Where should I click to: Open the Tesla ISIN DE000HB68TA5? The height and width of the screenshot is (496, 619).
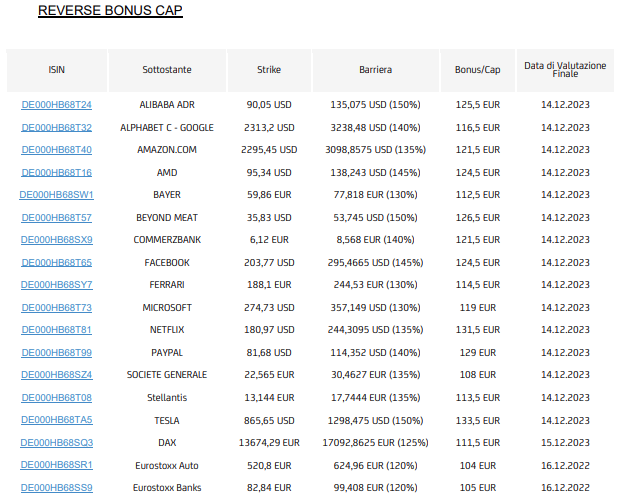(x=56, y=420)
